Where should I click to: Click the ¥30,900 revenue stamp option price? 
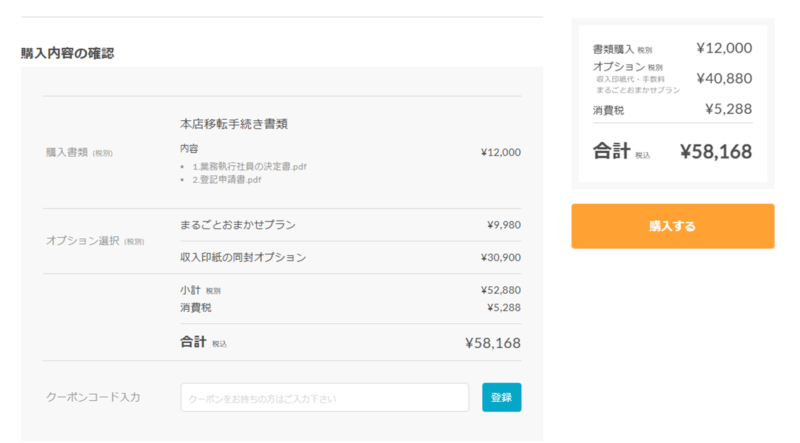(x=500, y=257)
